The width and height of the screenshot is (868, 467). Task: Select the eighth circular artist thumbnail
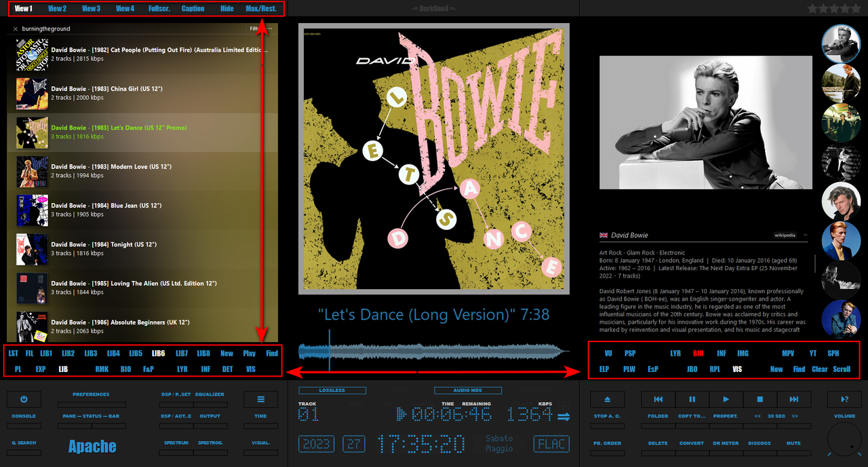pos(841,319)
